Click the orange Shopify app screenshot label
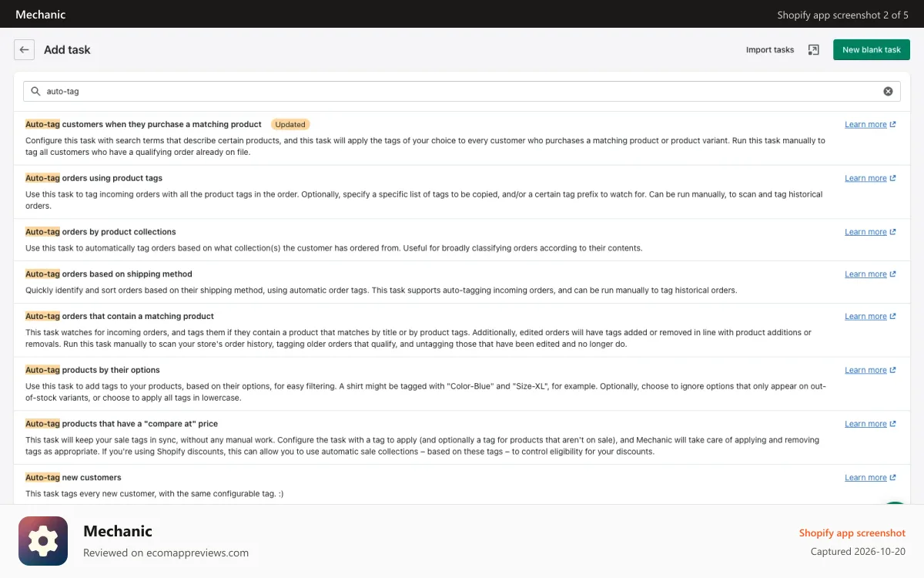Viewport: 924px width, 578px height. pyautogui.click(x=852, y=533)
